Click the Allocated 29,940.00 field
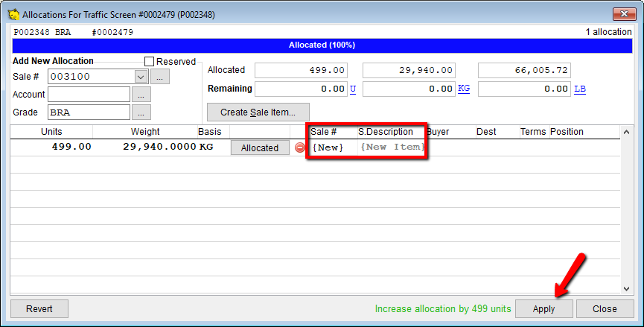Screen dimensions: 644x327 point(409,70)
